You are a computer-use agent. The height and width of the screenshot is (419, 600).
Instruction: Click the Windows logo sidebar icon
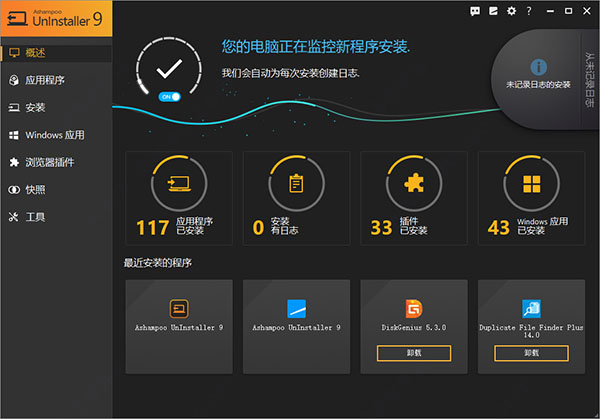coord(14,135)
